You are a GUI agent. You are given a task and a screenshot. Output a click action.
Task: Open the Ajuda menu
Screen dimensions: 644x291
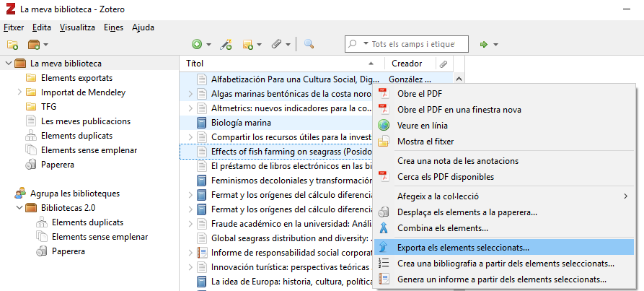(143, 27)
